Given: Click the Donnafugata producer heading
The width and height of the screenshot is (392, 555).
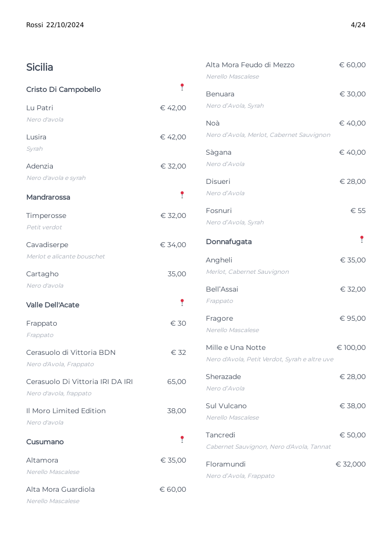Looking at the screenshot, I should [x=229, y=242].
